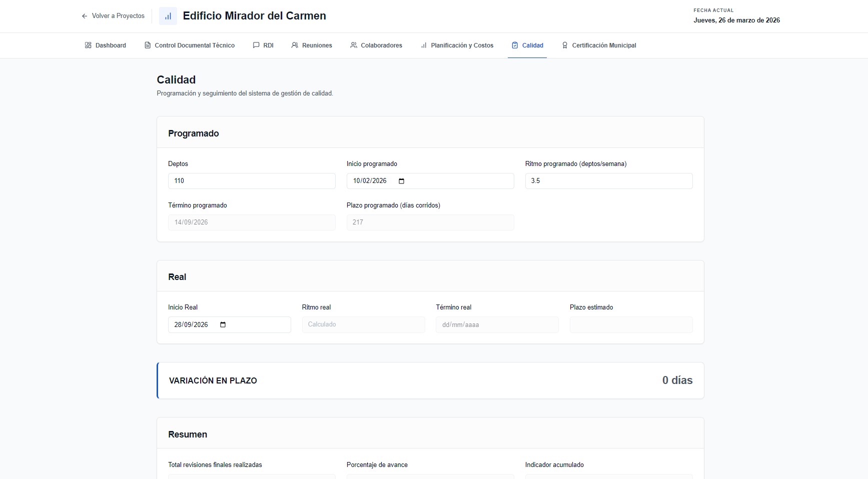The width and height of the screenshot is (868, 479).
Task: Open the RDI tab
Action: [263, 45]
